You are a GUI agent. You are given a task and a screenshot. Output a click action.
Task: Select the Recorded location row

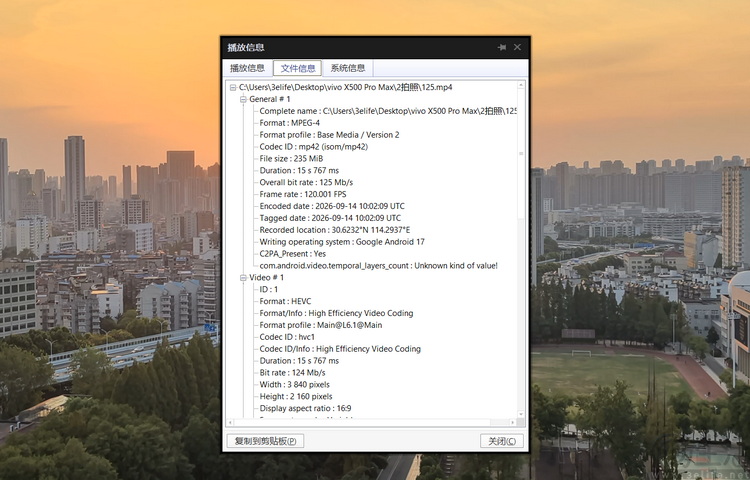[335, 230]
